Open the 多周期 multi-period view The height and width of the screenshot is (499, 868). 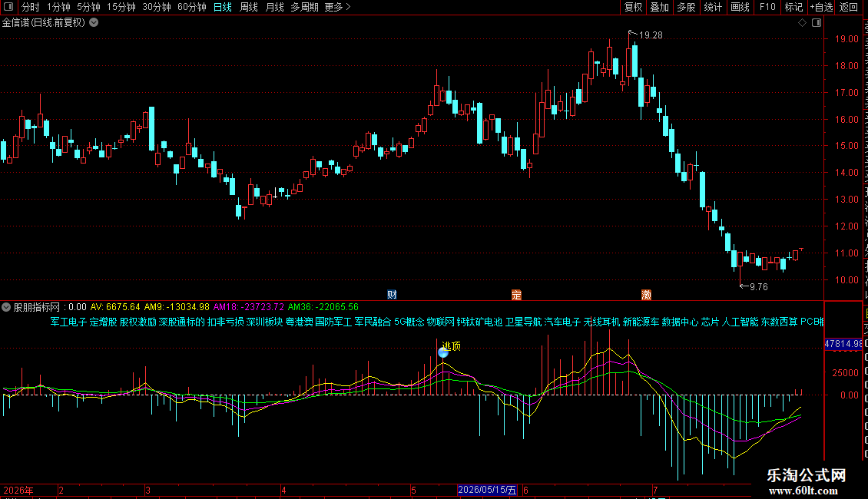pos(304,7)
